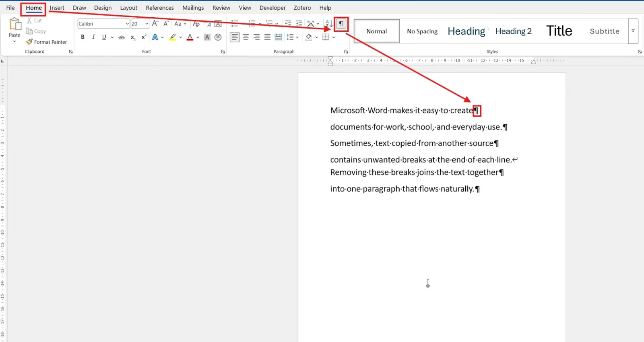Apply the red font color

190,37
